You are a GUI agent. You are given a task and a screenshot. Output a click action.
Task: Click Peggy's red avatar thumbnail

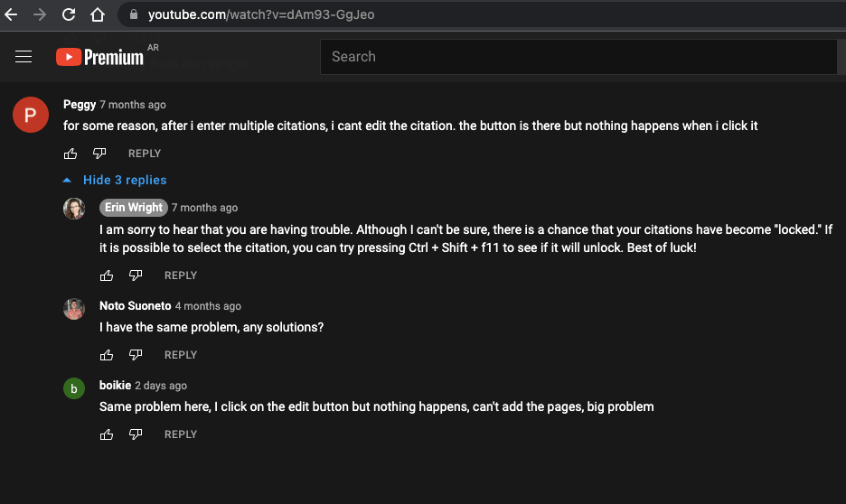[31, 115]
